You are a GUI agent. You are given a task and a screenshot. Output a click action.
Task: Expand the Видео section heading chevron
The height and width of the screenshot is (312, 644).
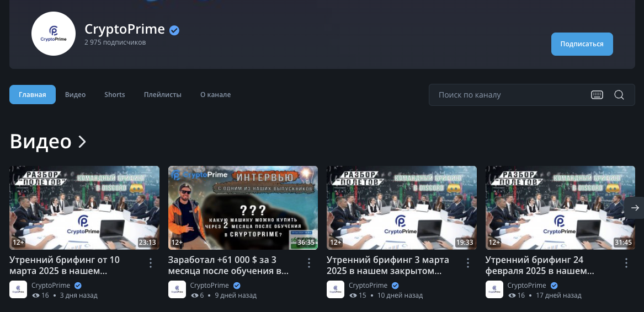point(82,142)
